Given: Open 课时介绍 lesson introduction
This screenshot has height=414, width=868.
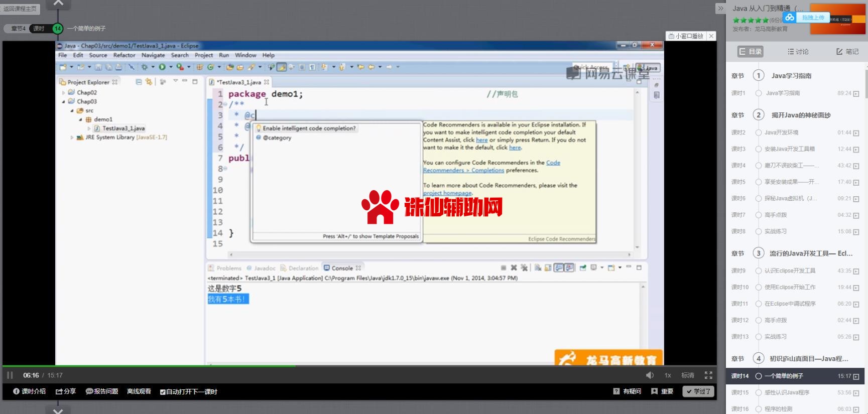Looking at the screenshot, I should point(29,391).
